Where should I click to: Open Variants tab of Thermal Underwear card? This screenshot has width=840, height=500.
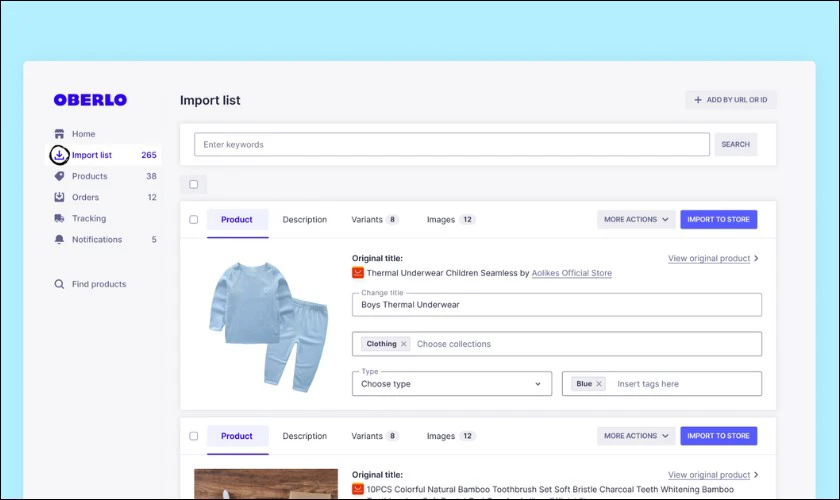[374, 219]
